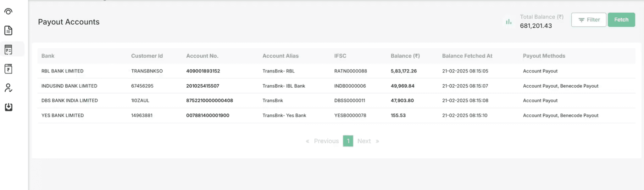Click account number 201025415507

click(203, 86)
